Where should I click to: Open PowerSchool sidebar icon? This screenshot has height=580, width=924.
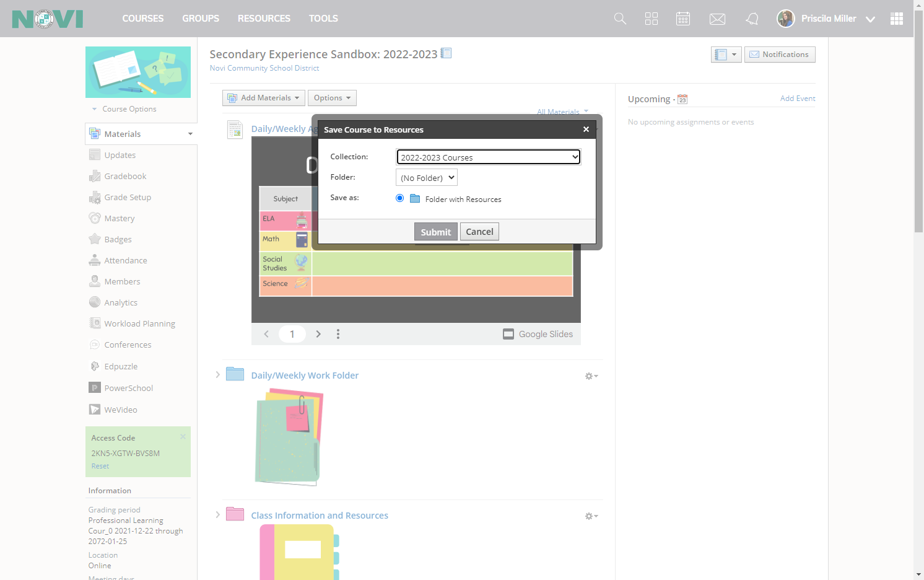pyautogui.click(x=95, y=388)
